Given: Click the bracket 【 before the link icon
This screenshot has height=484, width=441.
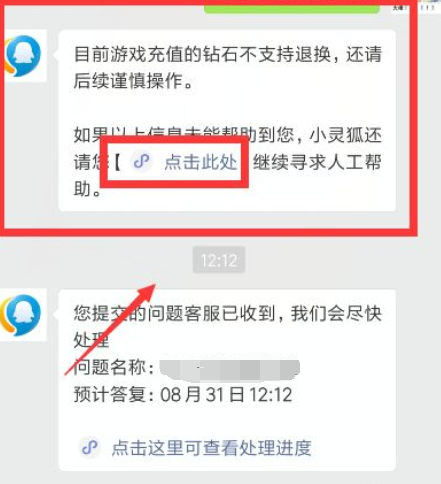Looking at the screenshot, I should pyautogui.click(x=117, y=162).
